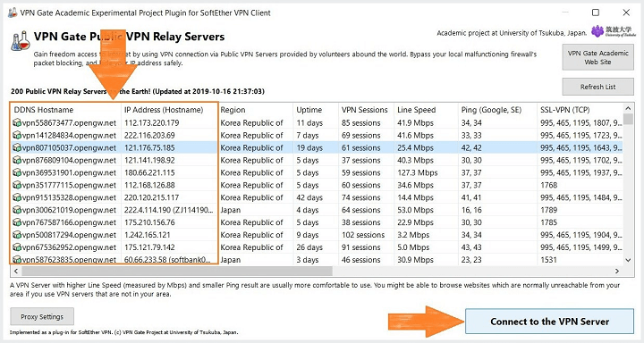Click SSL-VPN port value 1789
644x343 pixels.
tap(548, 210)
